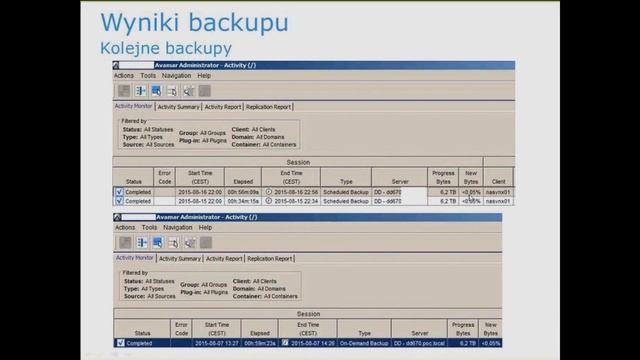
Task: Select the start time cell 2015-08-15 22:00
Action: pyautogui.click(x=200, y=201)
